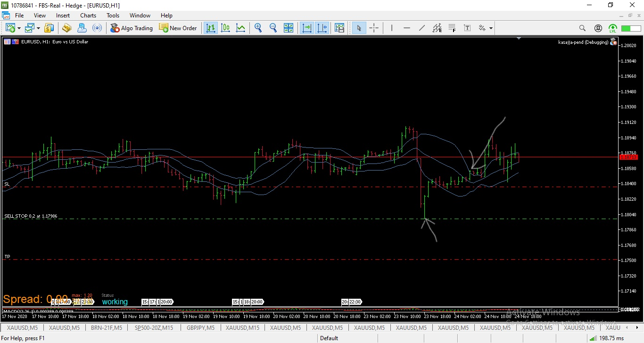This screenshot has width=644, height=343.
Task: Toggle the Algo Trading button
Action: (132, 28)
